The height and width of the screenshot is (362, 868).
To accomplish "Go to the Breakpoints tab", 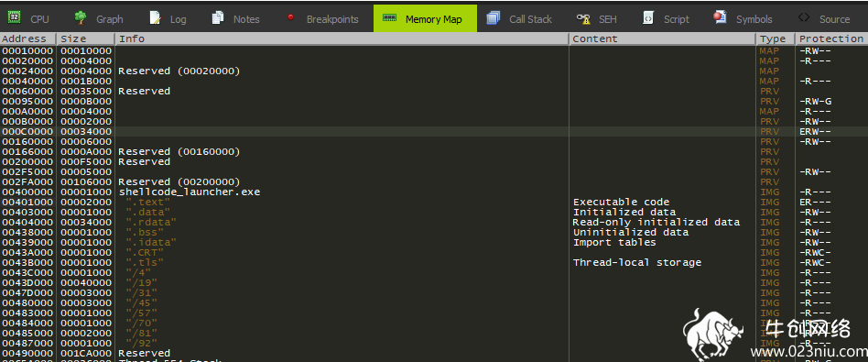I will [322, 19].
